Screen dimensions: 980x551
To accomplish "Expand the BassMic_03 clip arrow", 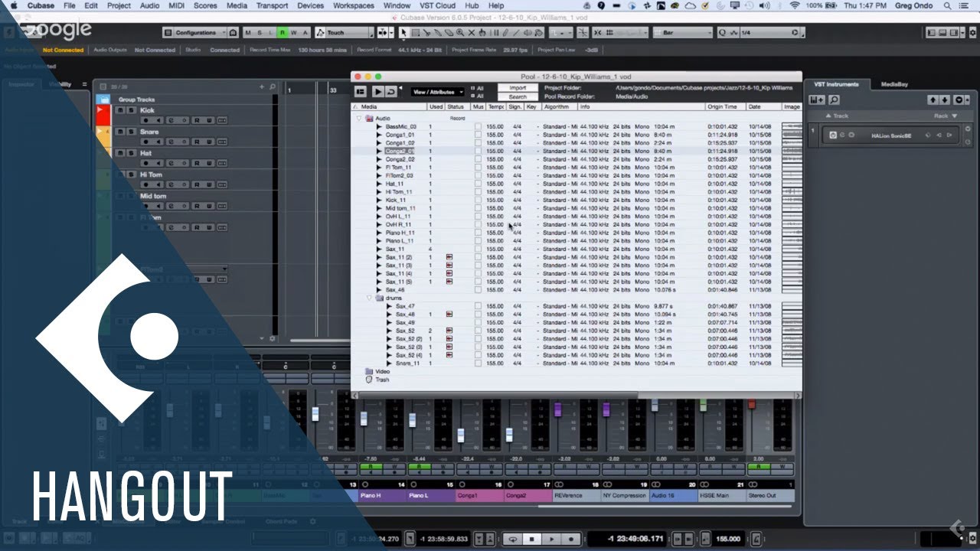I will 379,126.
